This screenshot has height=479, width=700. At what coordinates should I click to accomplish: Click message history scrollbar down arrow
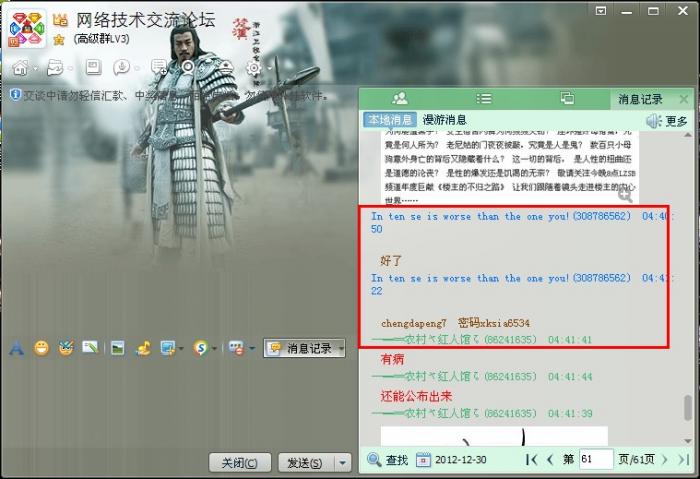click(688, 442)
